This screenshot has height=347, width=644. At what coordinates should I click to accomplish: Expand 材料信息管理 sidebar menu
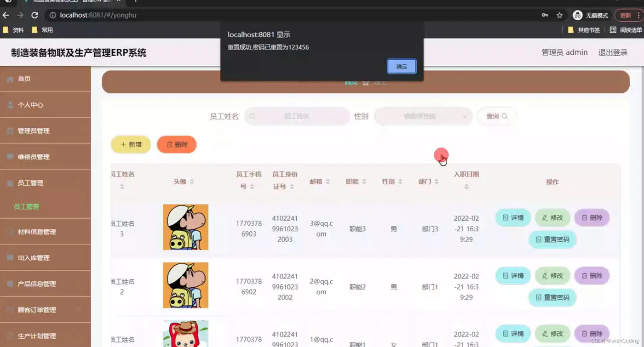click(x=45, y=232)
